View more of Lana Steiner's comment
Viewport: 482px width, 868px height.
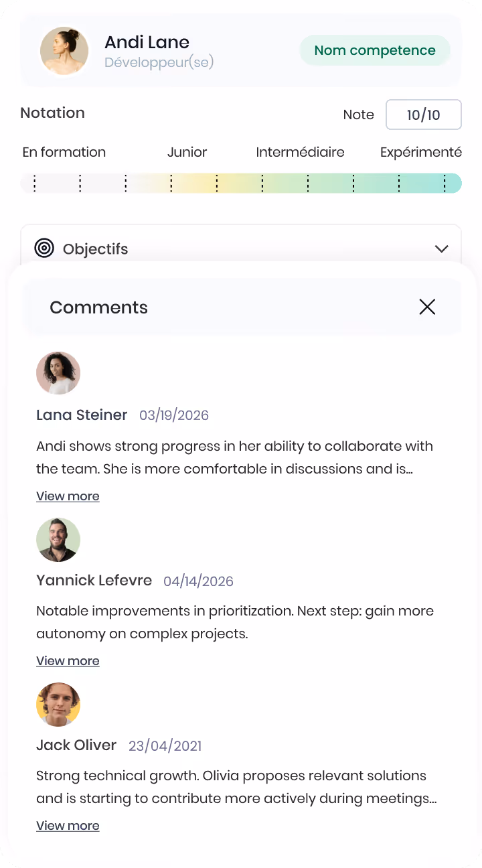[68, 496]
